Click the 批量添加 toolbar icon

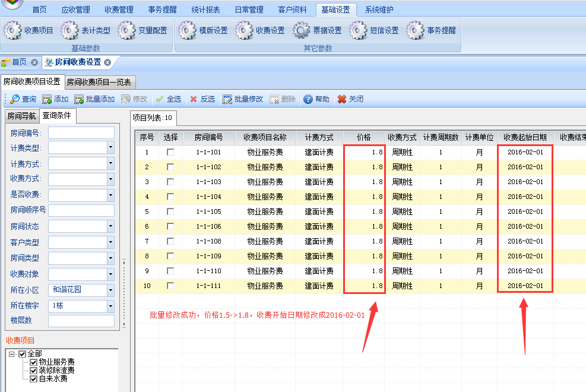pos(79,99)
